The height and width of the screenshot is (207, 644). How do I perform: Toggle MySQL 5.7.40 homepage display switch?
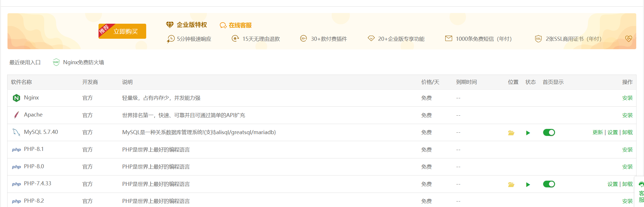(x=549, y=132)
